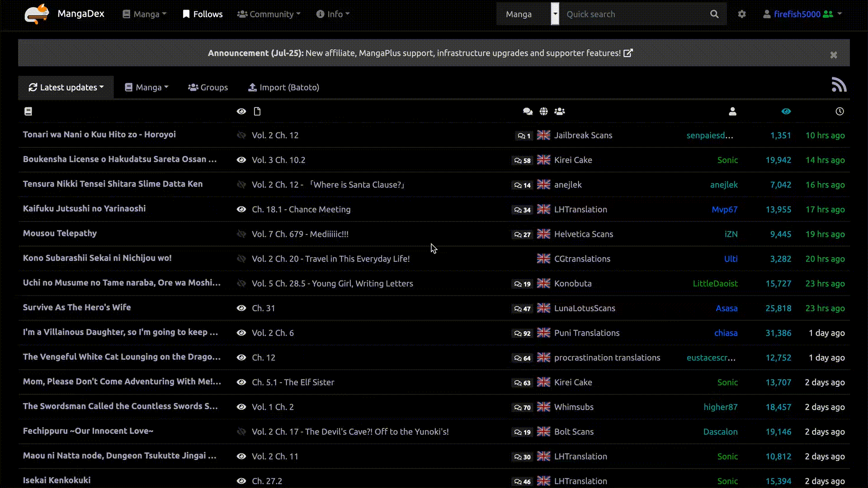Open comments for Kirei Cake Ch. 10.2

523,160
